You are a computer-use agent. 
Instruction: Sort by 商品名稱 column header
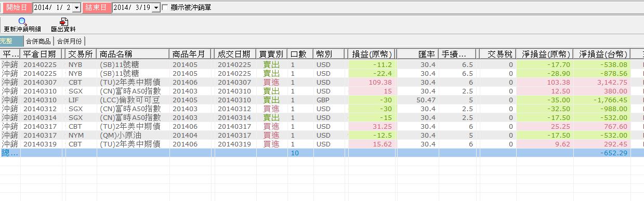[133, 54]
